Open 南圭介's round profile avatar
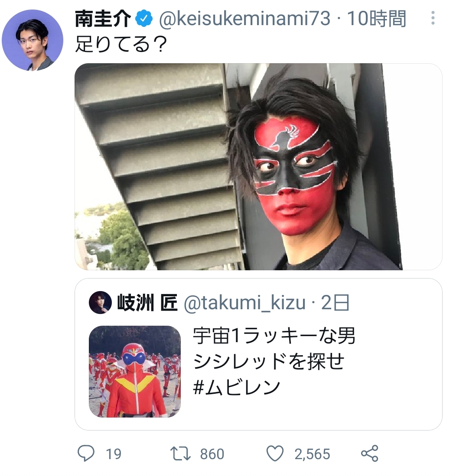The image size is (456, 476). [x=33, y=40]
